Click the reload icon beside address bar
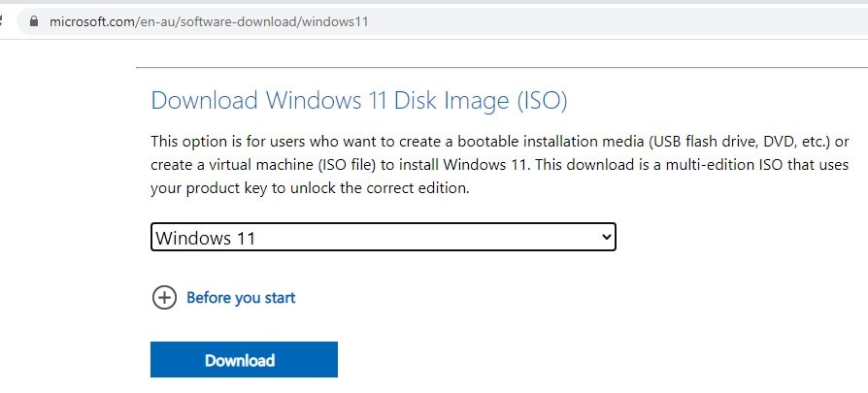 (x=4, y=21)
